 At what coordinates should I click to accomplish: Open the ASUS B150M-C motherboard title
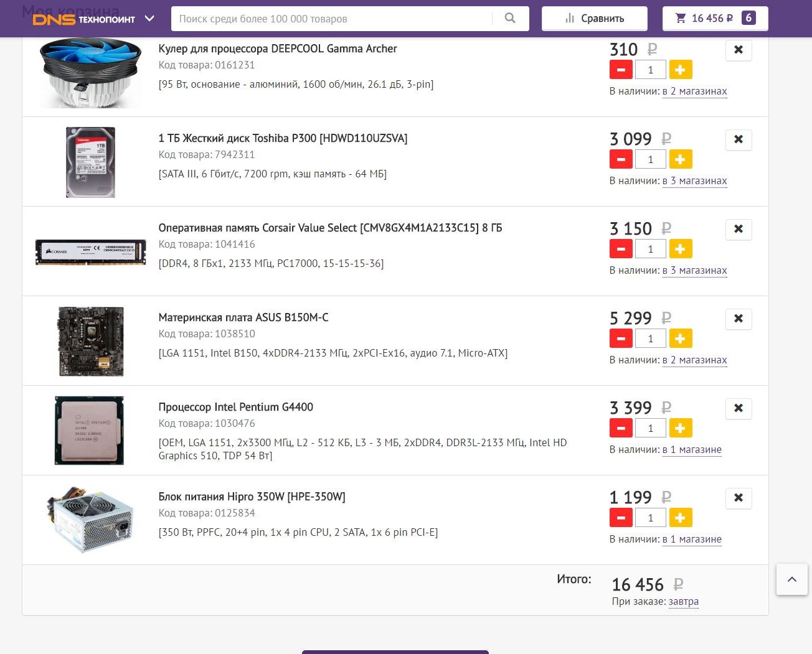pyautogui.click(x=243, y=317)
